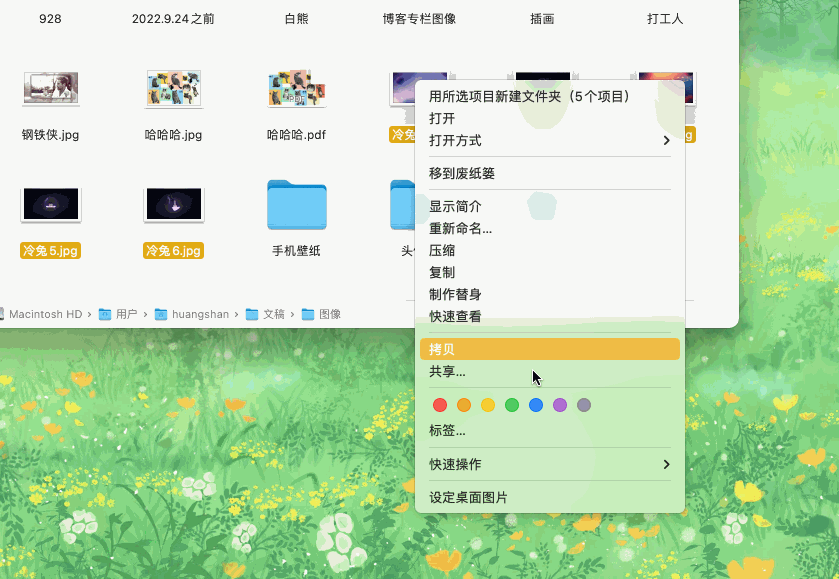
Task: Select the 928 item label
Action: (50, 19)
